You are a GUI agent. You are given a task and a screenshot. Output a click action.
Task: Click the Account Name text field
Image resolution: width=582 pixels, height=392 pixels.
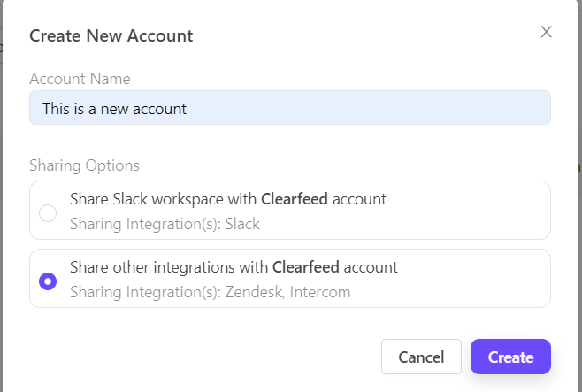[x=290, y=108]
